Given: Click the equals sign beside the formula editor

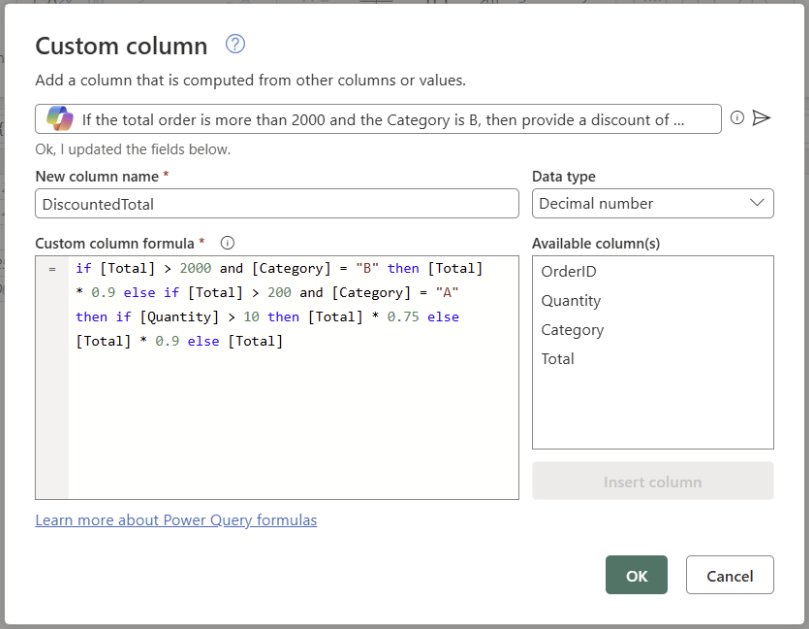Looking at the screenshot, I should tap(51, 268).
